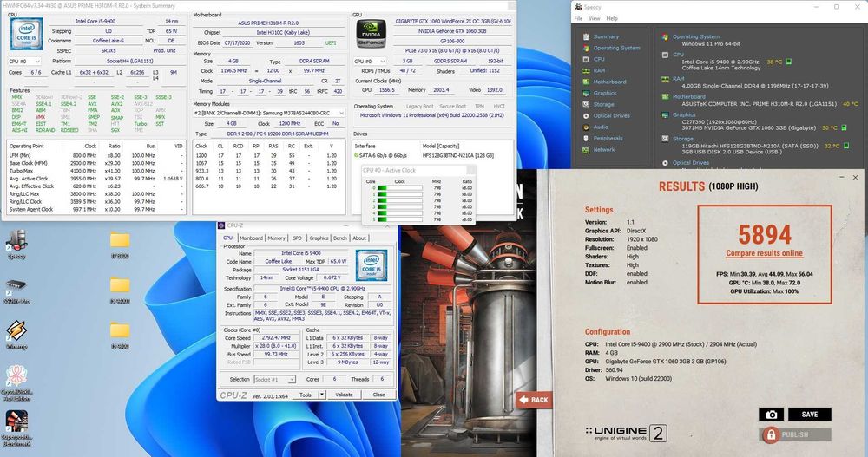Click the Turbo Max row in HWiNFO operating points
Image resolution: width=868 pixels, height=457 pixels.
pos(95,171)
